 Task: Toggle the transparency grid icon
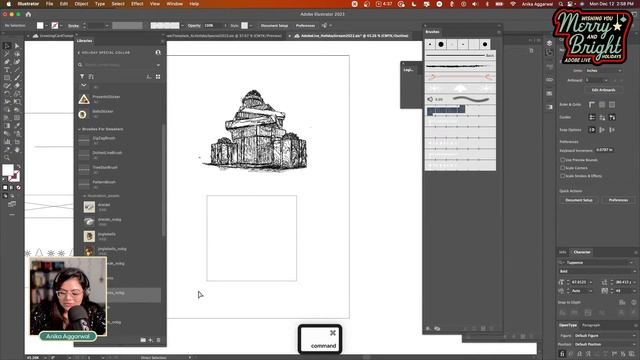(x=612, y=105)
